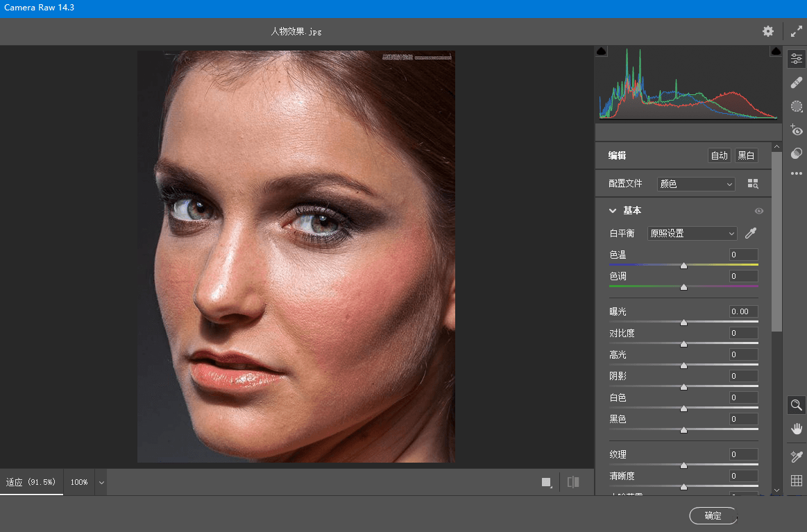Switch to the 黑白 editing mode
807x532 pixels.
(x=746, y=155)
